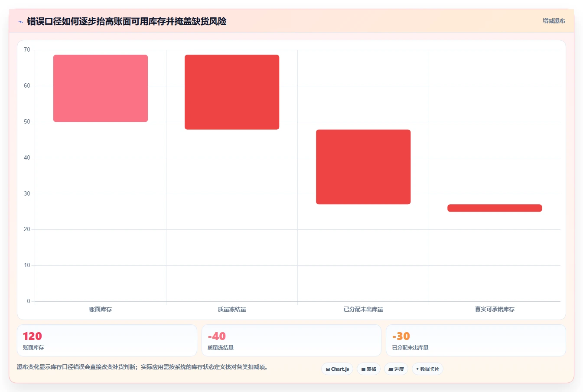The width and height of the screenshot is (583, 392).
Task: Click the y-axis value 70
Action: 27,50
